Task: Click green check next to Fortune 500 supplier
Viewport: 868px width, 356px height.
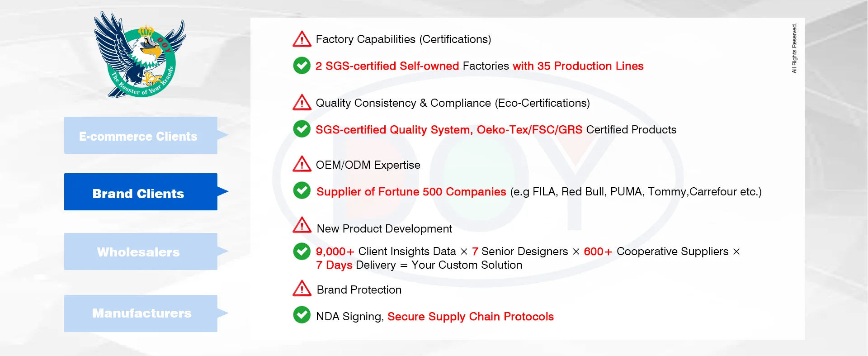Action: 302,190
